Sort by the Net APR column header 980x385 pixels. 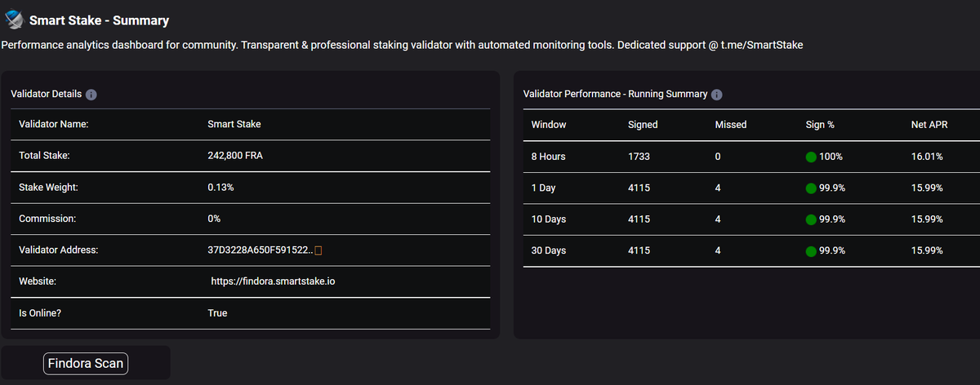tap(930, 125)
